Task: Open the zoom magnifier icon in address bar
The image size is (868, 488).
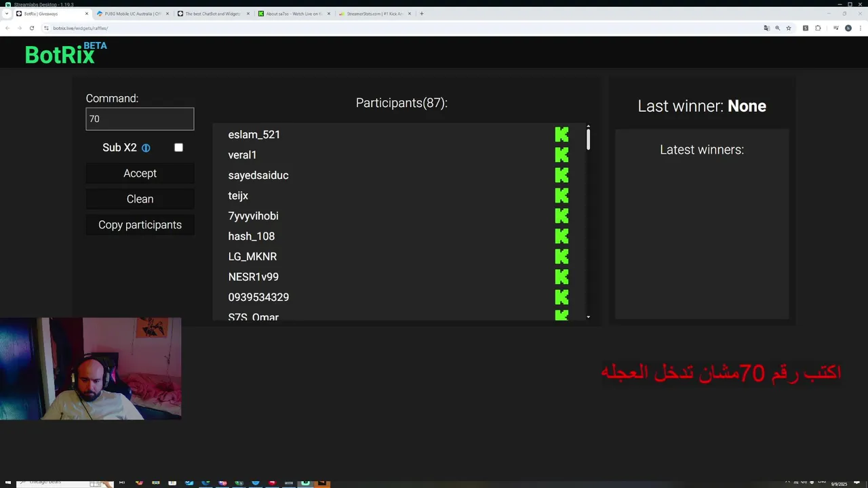Action: [777, 28]
